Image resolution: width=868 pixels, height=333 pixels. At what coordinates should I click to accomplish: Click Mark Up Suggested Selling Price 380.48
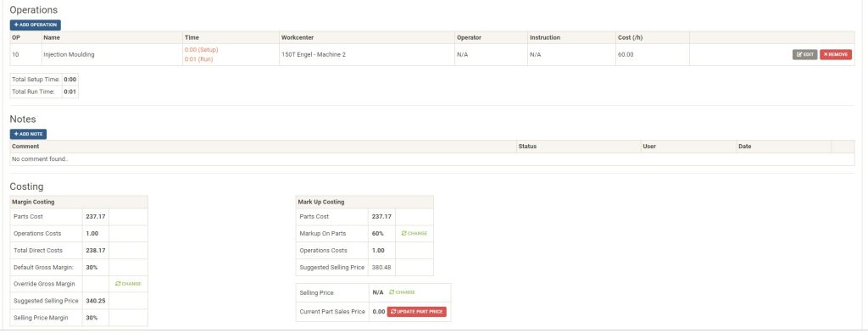tap(381, 267)
